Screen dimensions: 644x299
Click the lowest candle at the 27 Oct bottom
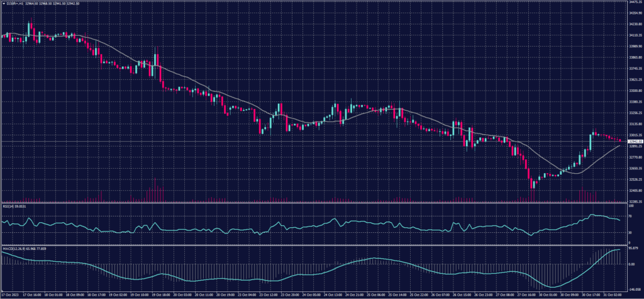[x=532, y=184]
